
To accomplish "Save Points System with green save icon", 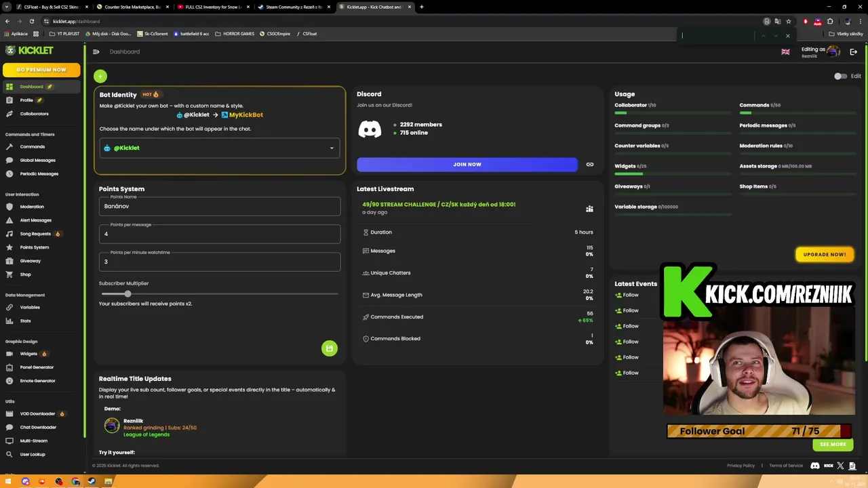I will click(x=330, y=348).
